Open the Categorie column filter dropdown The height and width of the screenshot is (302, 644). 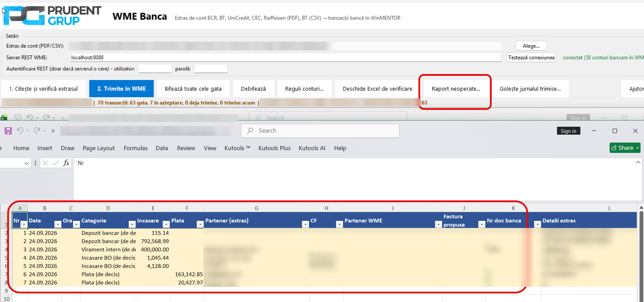tap(132, 225)
